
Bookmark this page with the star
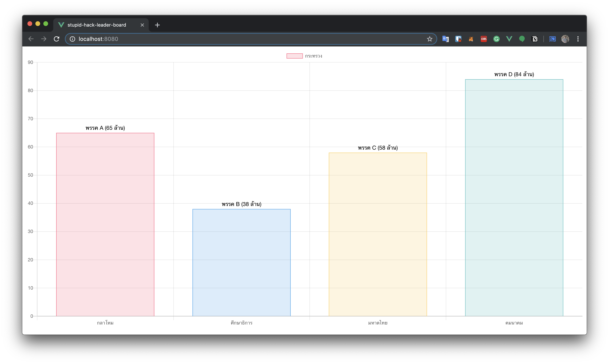point(430,39)
